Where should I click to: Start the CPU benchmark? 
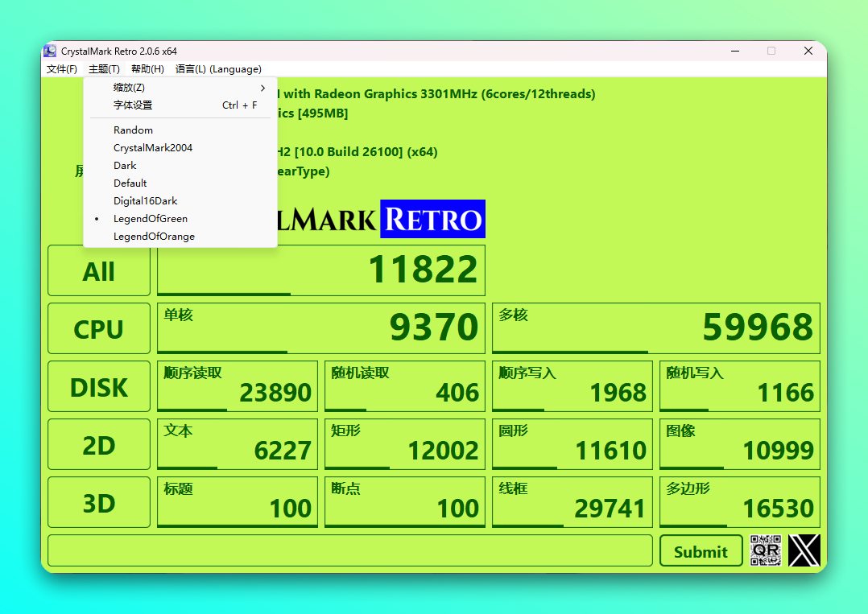pos(99,329)
